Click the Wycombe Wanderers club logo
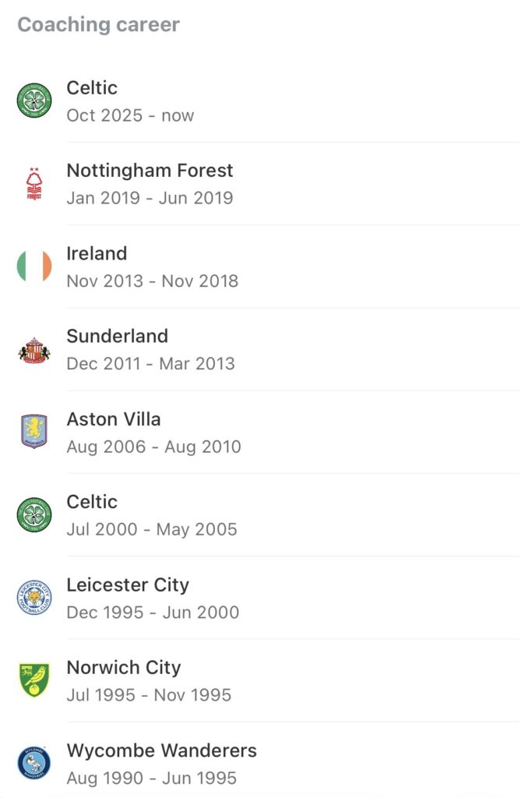Image resolution: width=532 pixels, height=798 pixels. 34,764
